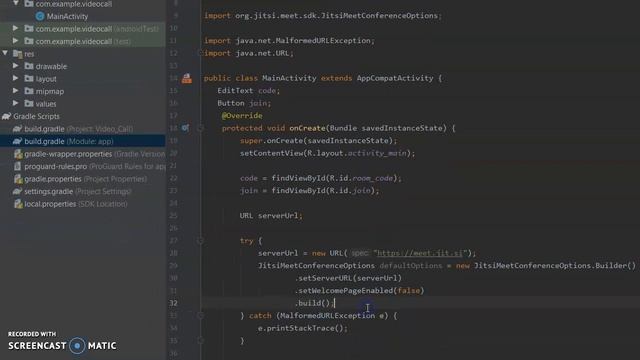
Task: Click the layout folder icon
Action: coord(29,78)
